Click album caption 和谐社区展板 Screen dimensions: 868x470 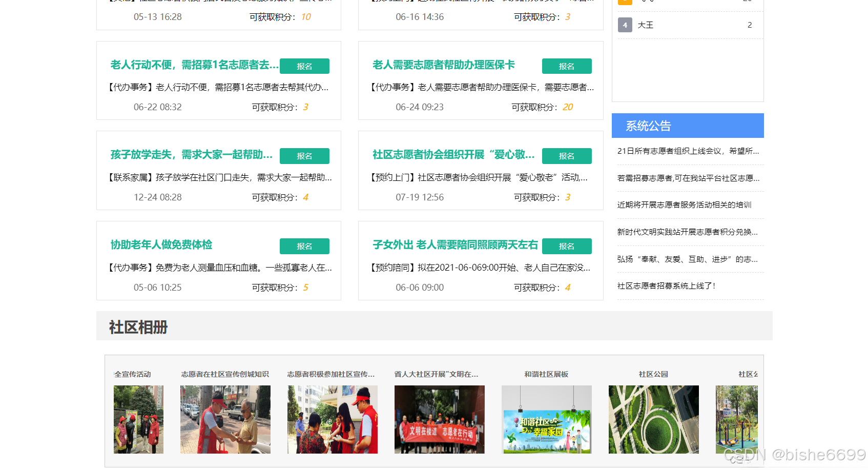pyautogui.click(x=546, y=374)
